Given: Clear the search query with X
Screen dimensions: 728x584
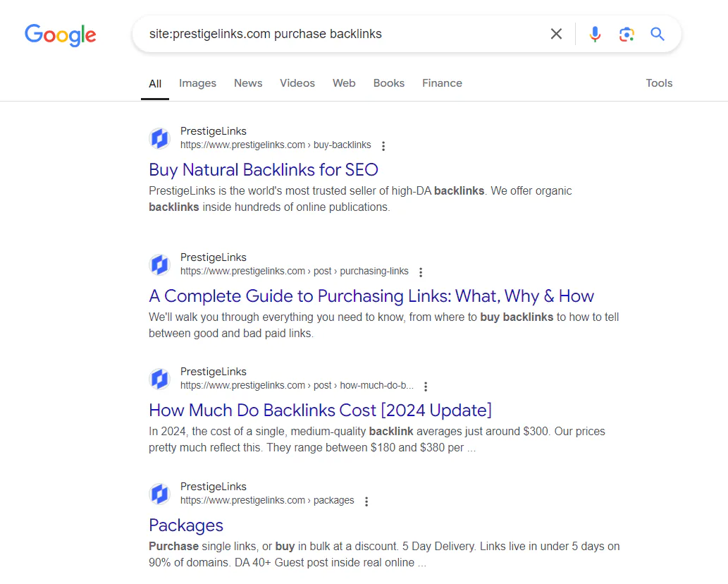Looking at the screenshot, I should coord(556,34).
